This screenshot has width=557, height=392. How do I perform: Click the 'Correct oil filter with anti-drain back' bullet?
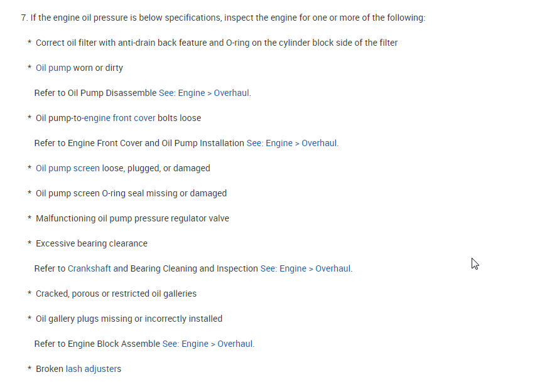[x=217, y=43]
